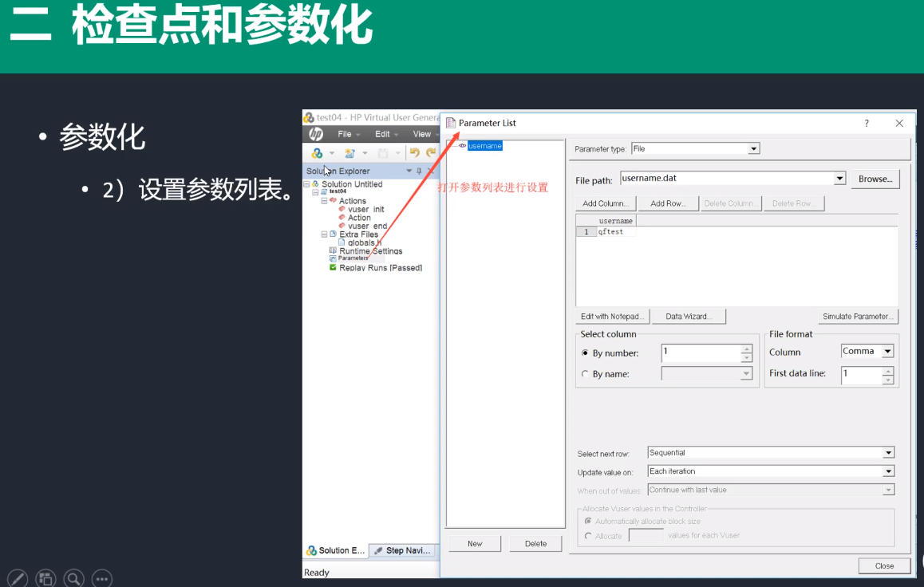The image size is (924, 587).
Task: Click the Add Row button
Action: pos(668,203)
